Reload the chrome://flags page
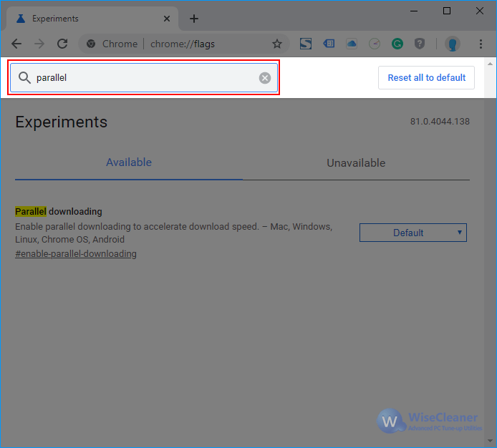This screenshot has height=448, width=497. pos(62,44)
